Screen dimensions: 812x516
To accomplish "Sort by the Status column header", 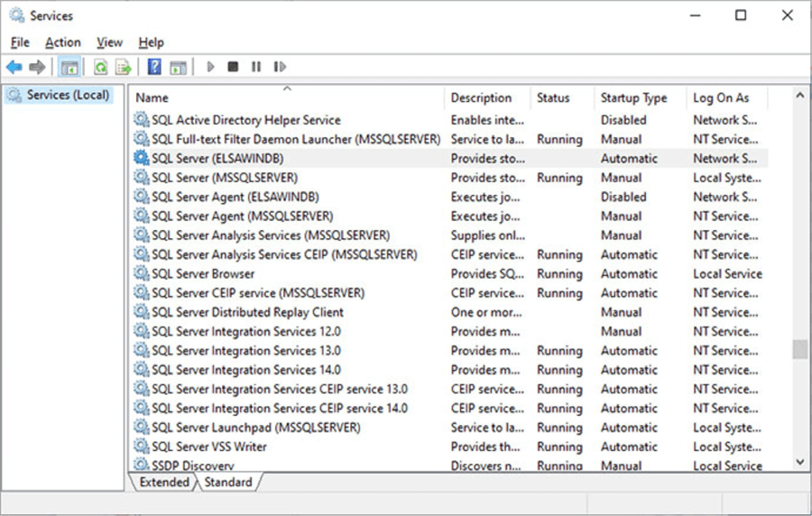I will point(562,97).
